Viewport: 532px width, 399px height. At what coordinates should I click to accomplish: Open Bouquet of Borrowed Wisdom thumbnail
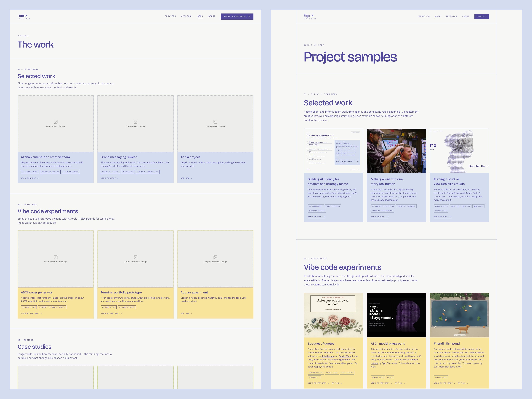point(333,315)
